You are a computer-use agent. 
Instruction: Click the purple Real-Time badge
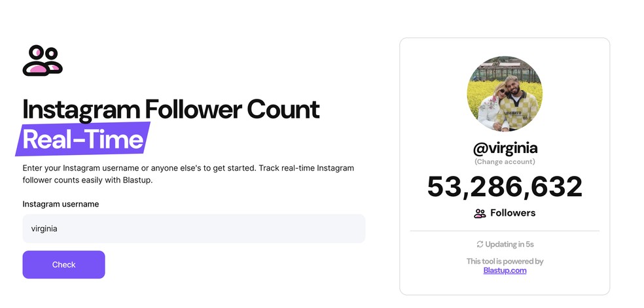tap(83, 139)
